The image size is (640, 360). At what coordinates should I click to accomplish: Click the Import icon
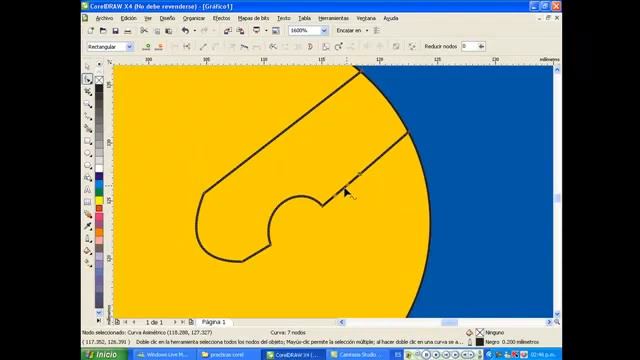click(x=227, y=31)
